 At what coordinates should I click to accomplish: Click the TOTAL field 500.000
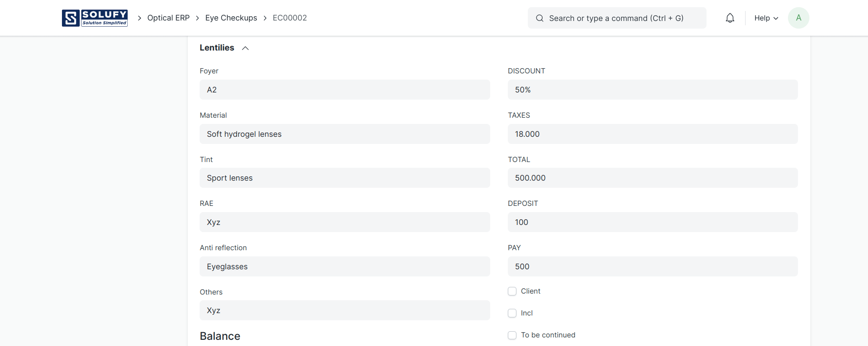[x=653, y=178]
